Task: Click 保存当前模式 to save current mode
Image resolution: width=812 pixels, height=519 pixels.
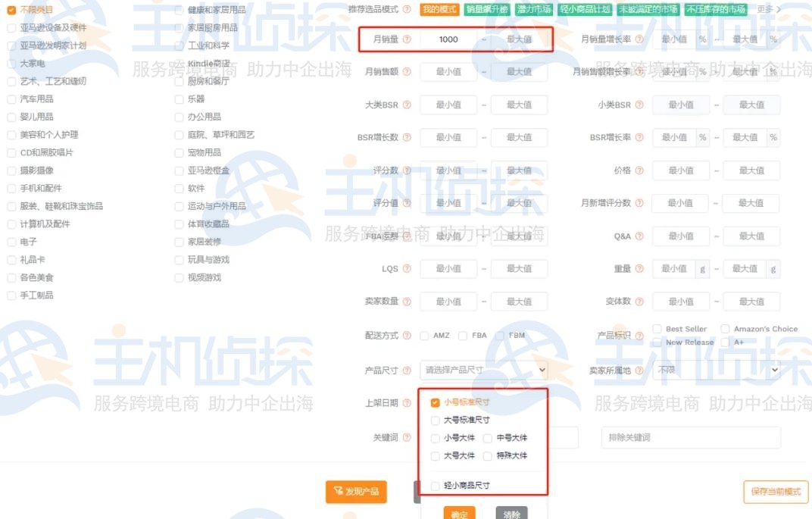Action: pyautogui.click(x=775, y=491)
